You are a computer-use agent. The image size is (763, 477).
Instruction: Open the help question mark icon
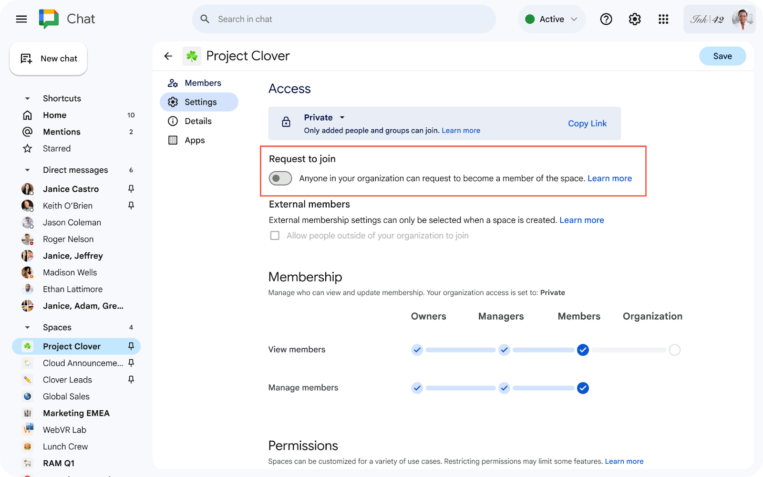tap(606, 19)
